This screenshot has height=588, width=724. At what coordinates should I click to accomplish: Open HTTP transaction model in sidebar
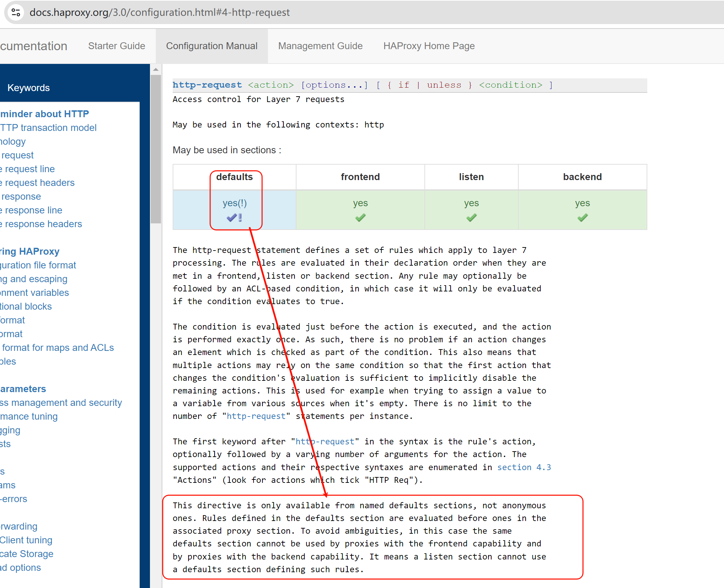[48, 128]
